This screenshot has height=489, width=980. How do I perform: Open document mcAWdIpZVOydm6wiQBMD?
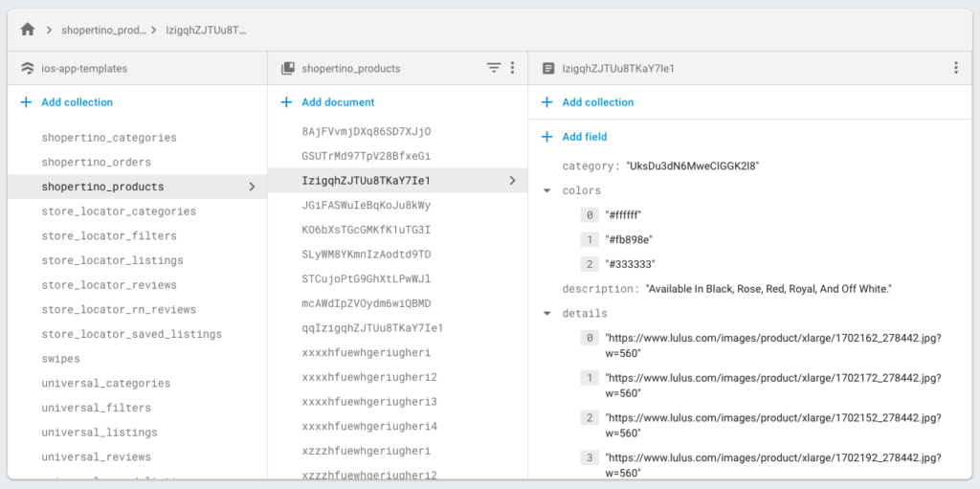click(366, 303)
